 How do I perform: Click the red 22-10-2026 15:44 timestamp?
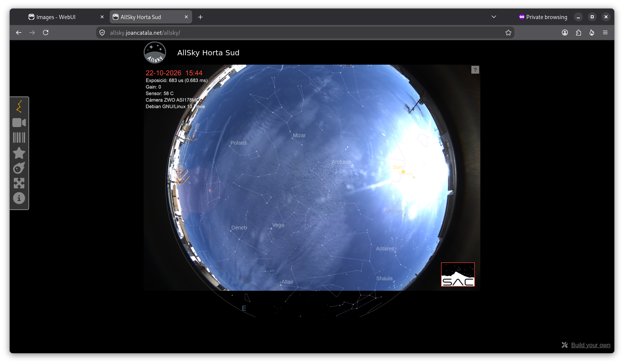(174, 73)
